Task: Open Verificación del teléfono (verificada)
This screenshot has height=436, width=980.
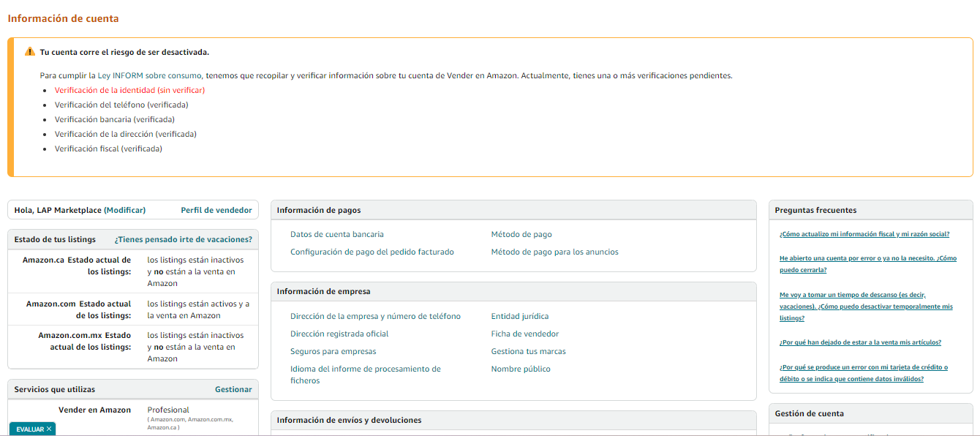Action: pyautogui.click(x=121, y=105)
